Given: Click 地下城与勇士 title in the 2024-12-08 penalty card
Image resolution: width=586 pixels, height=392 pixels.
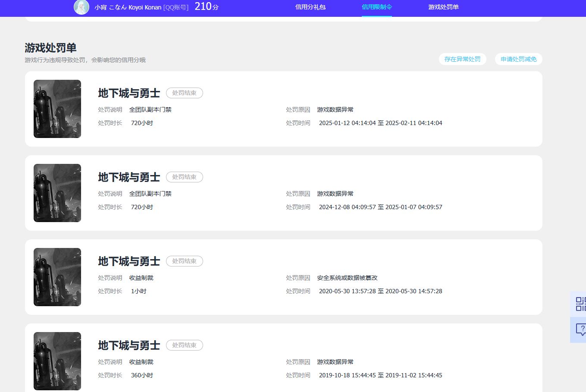Looking at the screenshot, I should coord(129,177).
